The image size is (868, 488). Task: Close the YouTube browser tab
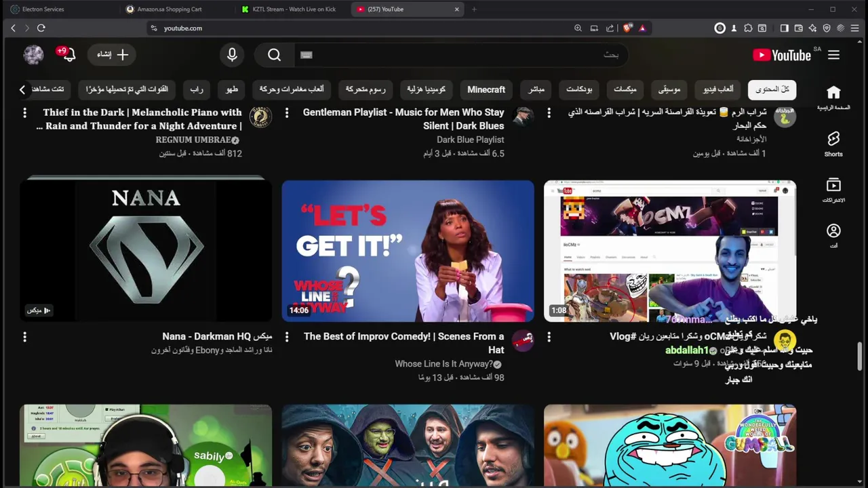pos(456,9)
